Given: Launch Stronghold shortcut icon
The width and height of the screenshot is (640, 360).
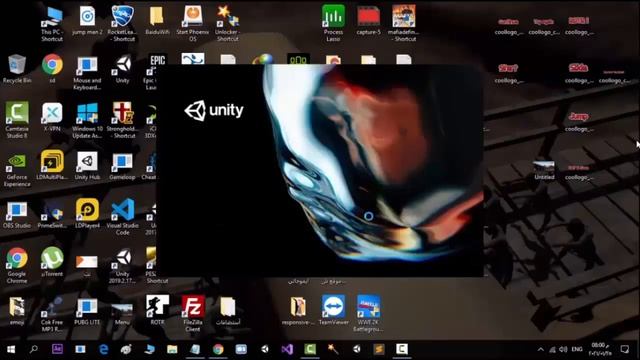Looking at the screenshot, I should (x=122, y=120).
